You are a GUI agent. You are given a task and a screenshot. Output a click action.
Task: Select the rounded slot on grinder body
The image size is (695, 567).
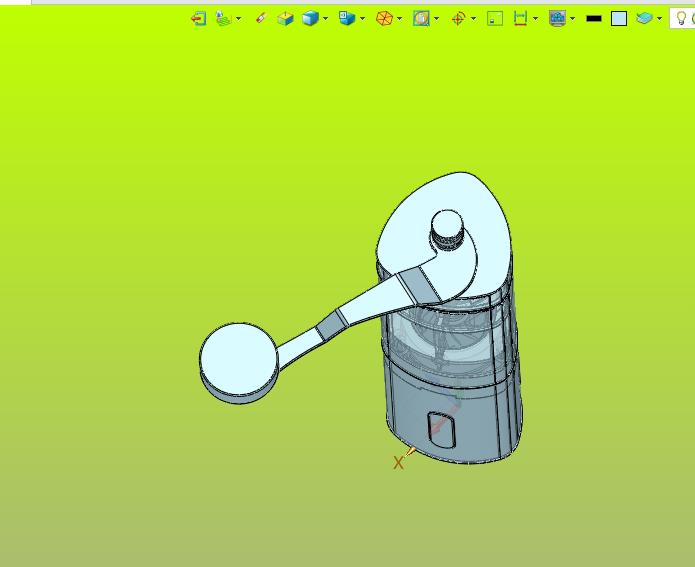pyautogui.click(x=441, y=429)
